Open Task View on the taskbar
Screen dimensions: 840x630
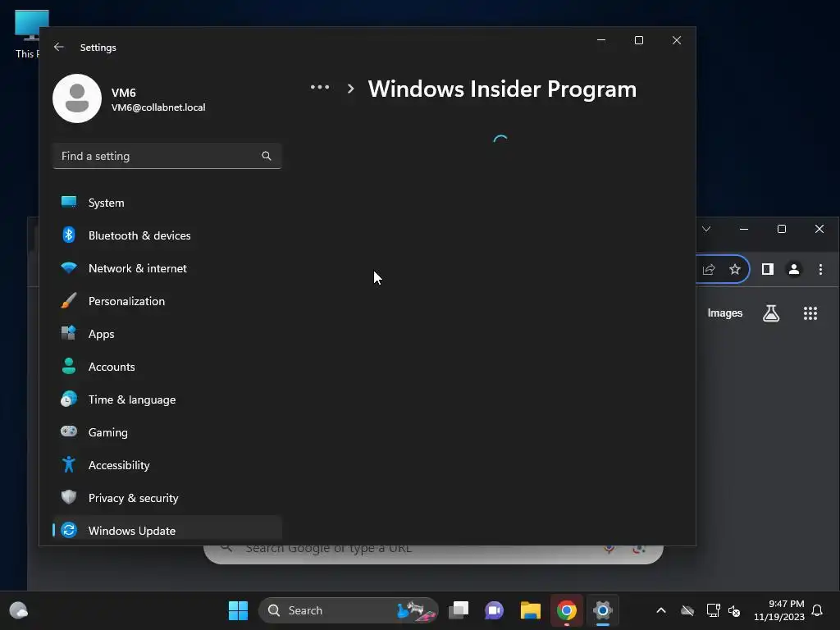point(459,610)
